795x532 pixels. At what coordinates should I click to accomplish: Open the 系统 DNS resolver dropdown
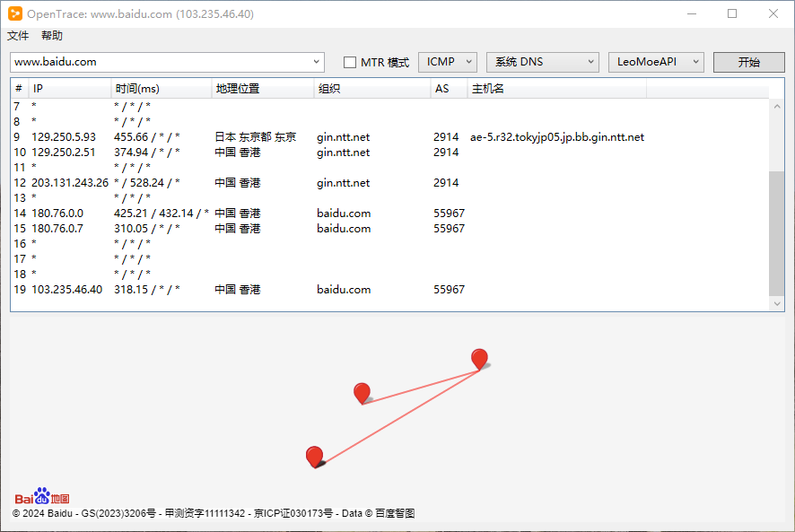(x=543, y=62)
